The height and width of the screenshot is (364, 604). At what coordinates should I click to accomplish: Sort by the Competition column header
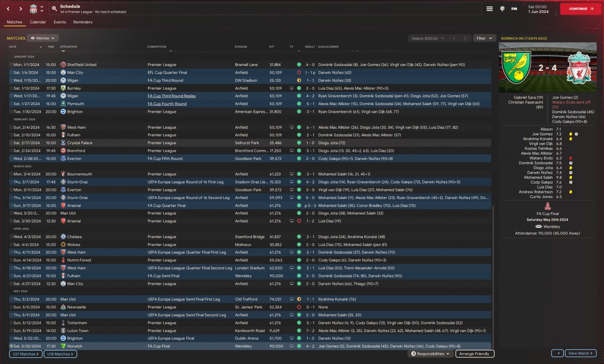[x=157, y=47]
